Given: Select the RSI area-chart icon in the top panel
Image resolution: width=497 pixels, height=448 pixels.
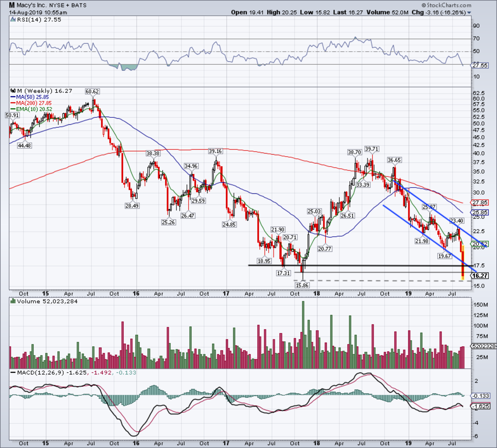Looking at the screenshot, I should (x=13, y=19).
